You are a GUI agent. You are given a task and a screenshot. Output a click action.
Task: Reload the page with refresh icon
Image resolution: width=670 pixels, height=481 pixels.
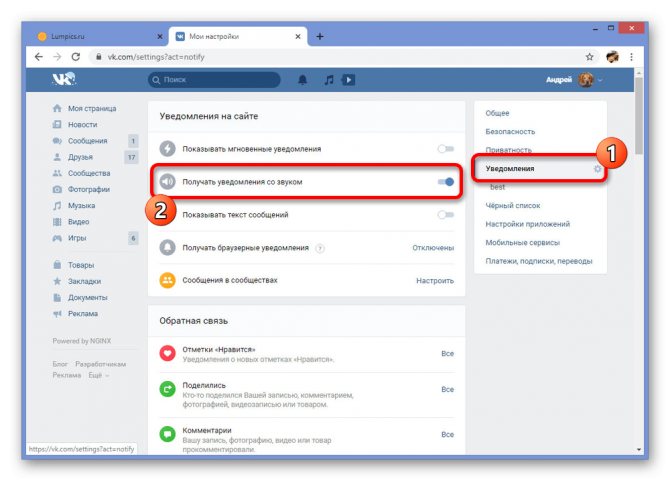point(76,57)
